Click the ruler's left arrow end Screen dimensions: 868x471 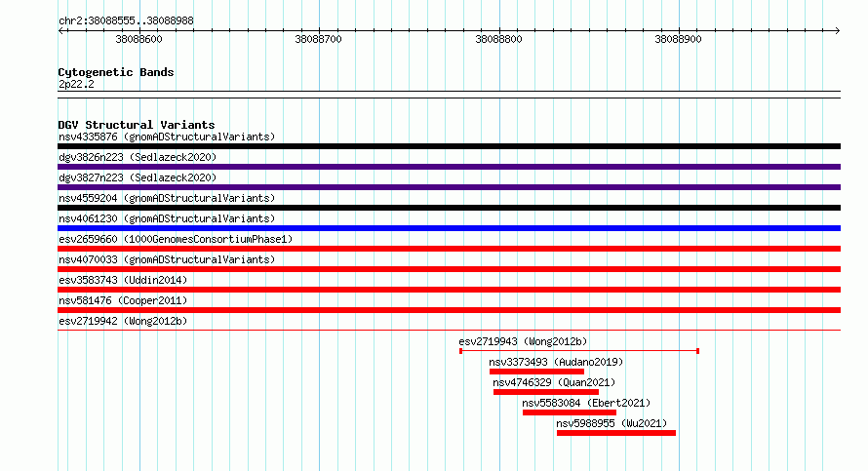(60, 31)
